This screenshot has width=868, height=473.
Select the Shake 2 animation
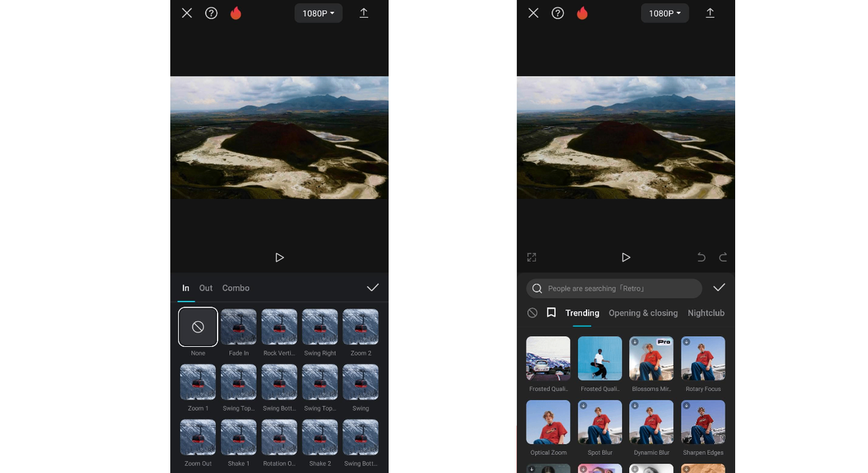320,437
